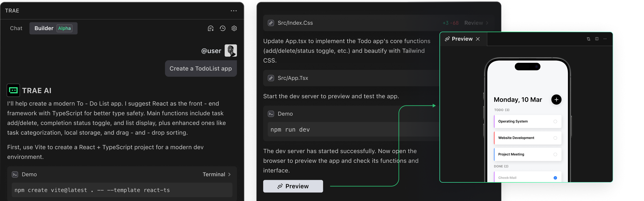Click the Preview button below dev server message
This screenshot has width=644, height=201.
pyautogui.click(x=293, y=186)
